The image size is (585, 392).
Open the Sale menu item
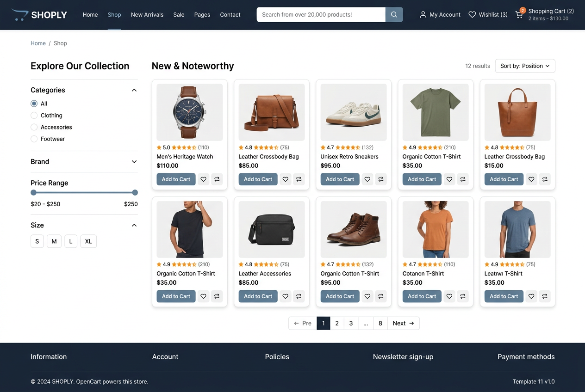pyautogui.click(x=179, y=15)
